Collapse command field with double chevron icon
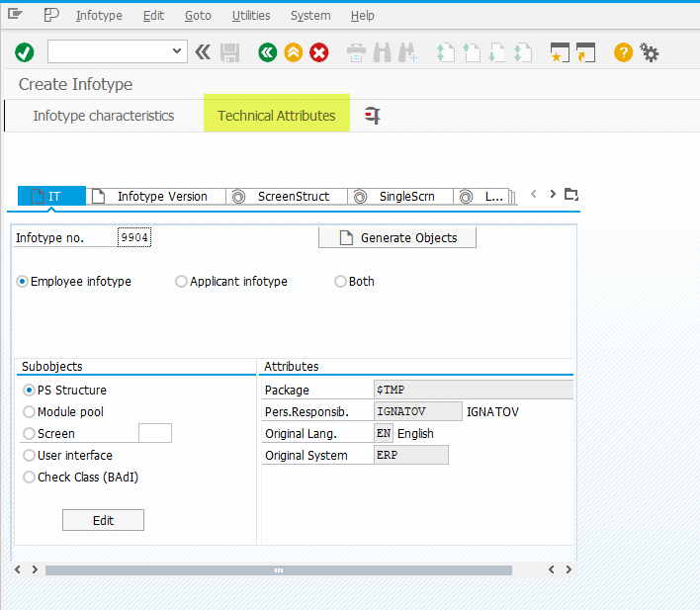This screenshot has width=700, height=610. (x=203, y=52)
